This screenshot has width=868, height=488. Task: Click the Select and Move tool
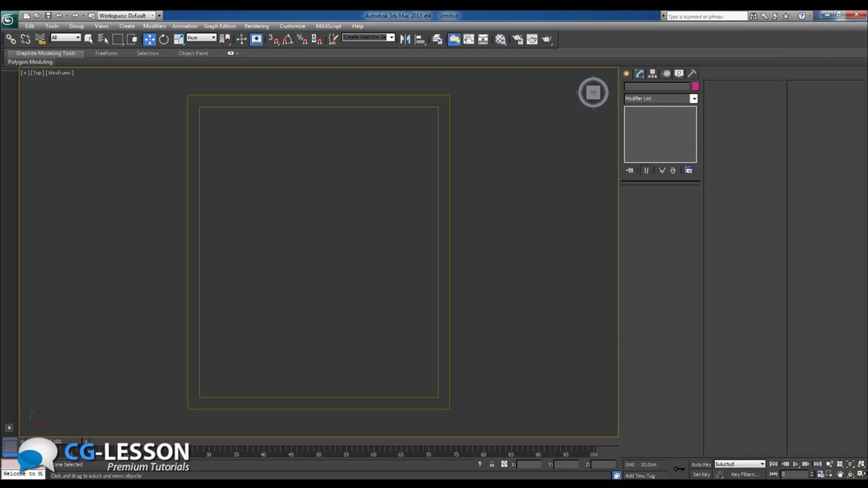coord(149,39)
